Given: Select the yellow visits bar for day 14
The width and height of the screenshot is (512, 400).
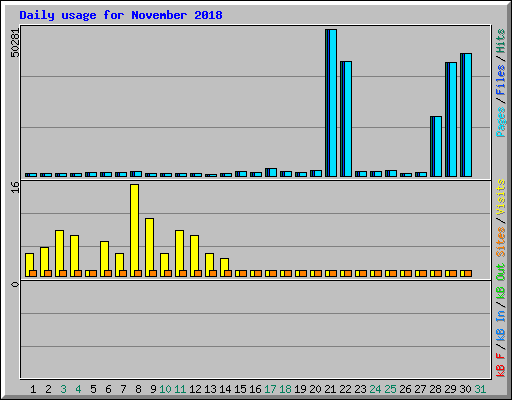Looking at the screenshot, I should tap(224, 267).
